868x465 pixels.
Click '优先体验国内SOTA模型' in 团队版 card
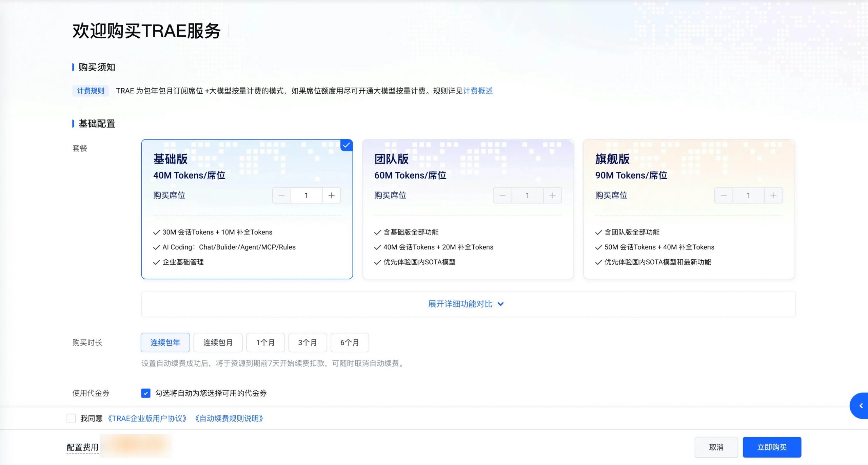coord(419,262)
